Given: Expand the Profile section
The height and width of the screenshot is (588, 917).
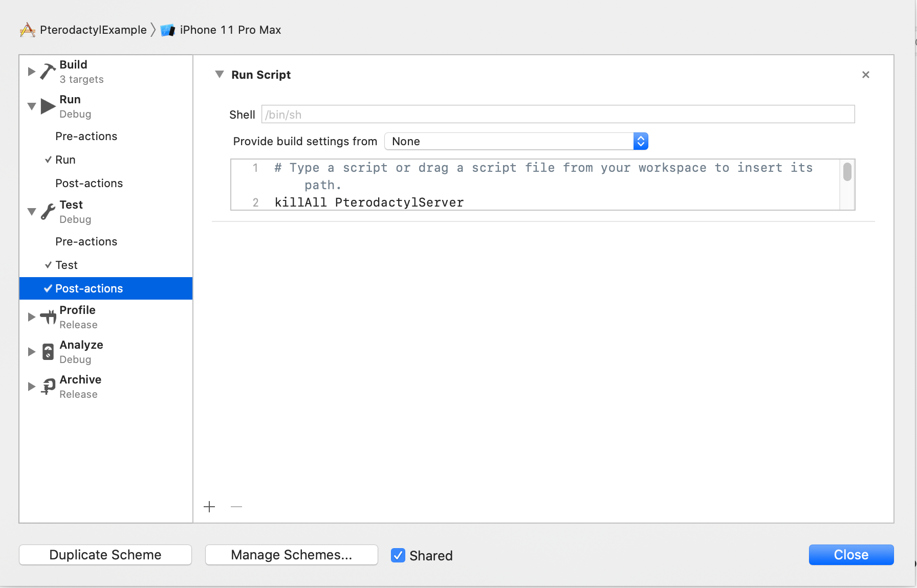Looking at the screenshot, I should click(x=32, y=317).
